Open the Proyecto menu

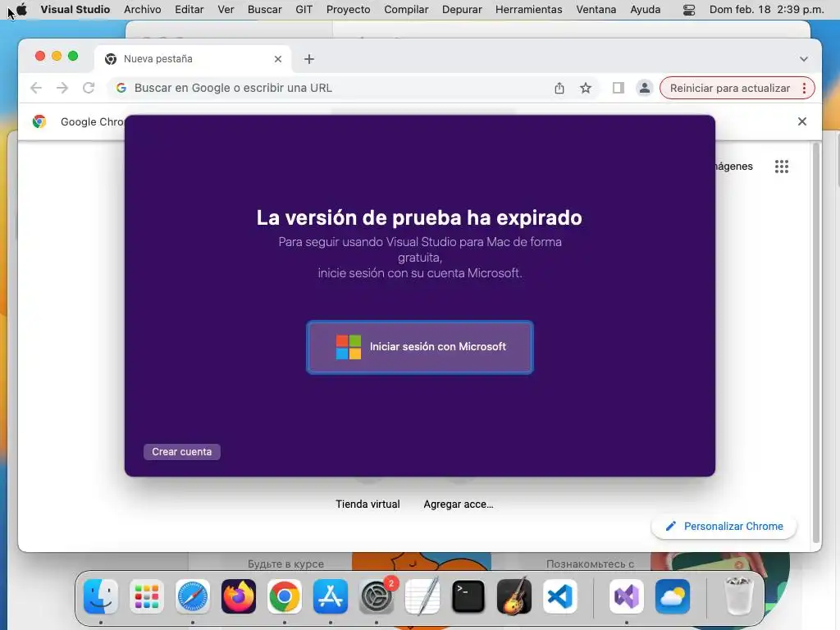point(348,10)
